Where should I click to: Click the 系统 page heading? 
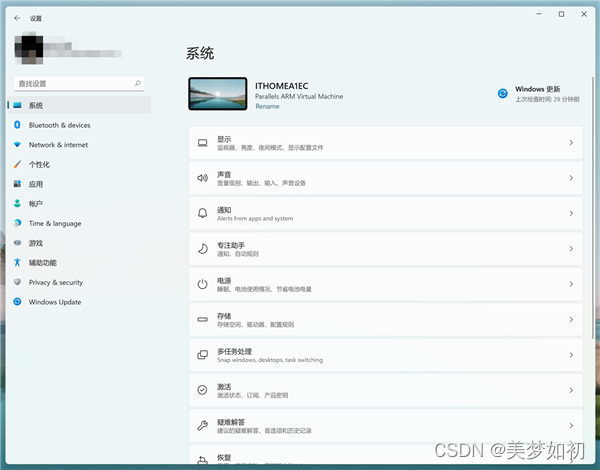[x=200, y=53]
